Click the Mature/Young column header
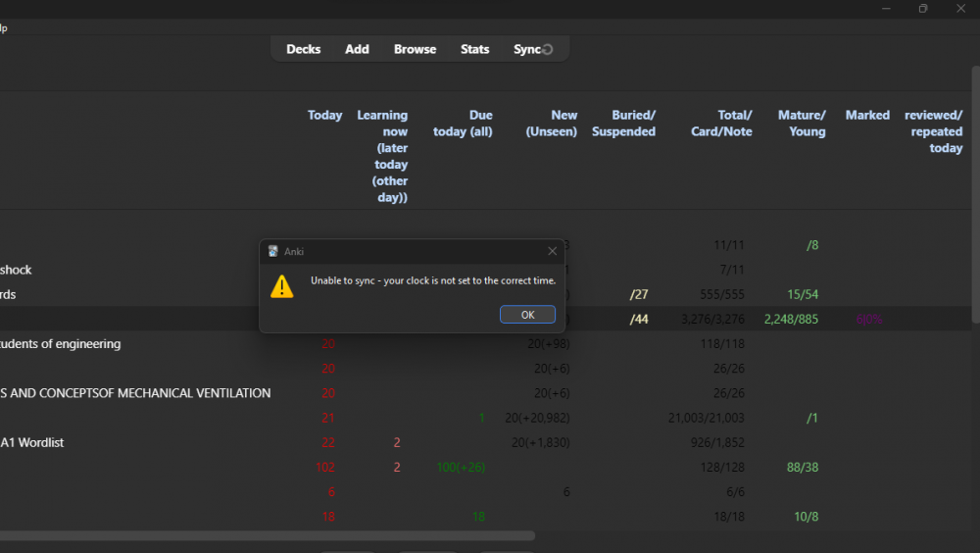The height and width of the screenshot is (553, 980). (801, 124)
